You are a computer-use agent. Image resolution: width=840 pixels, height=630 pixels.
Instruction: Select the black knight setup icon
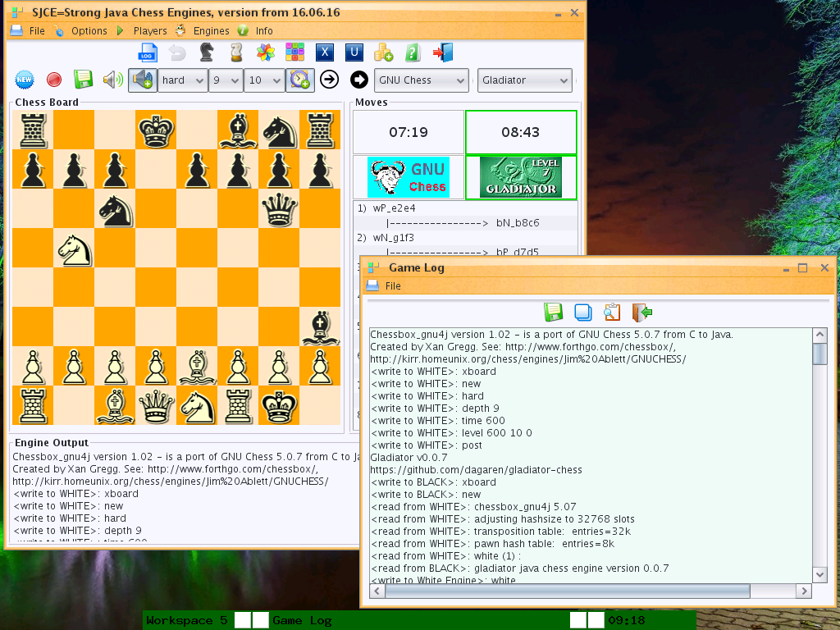(206, 52)
